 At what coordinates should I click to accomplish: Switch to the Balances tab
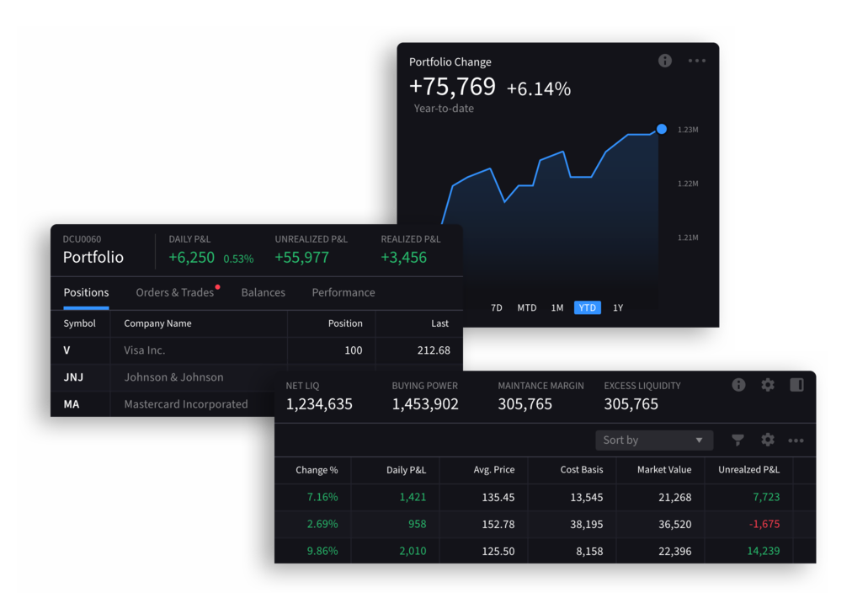point(263,292)
